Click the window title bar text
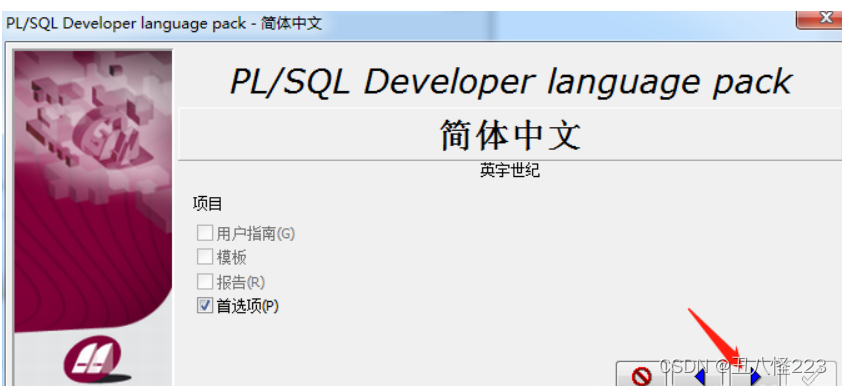842x386 pixels. click(164, 24)
